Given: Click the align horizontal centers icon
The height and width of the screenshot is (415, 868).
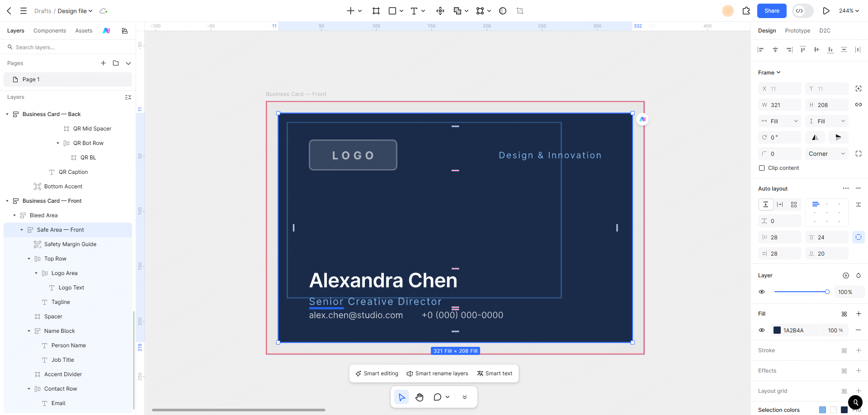Looking at the screenshot, I should tap(775, 50).
